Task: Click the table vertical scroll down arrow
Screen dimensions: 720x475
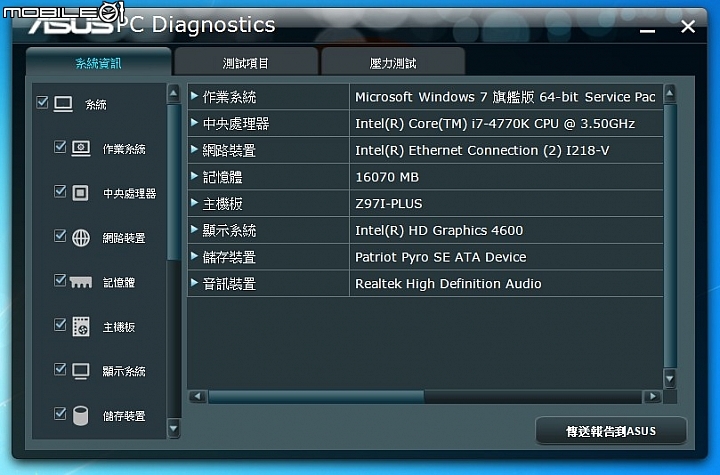Action: pyautogui.click(x=670, y=379)
